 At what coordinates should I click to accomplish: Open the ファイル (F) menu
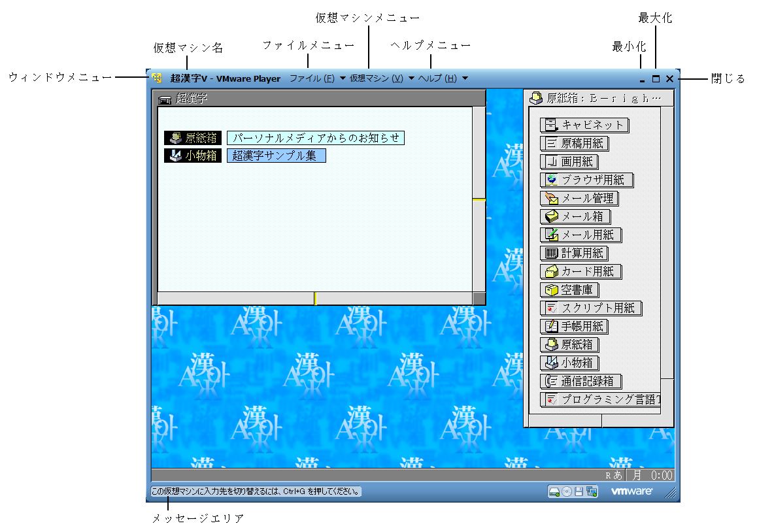coord(312,78)
